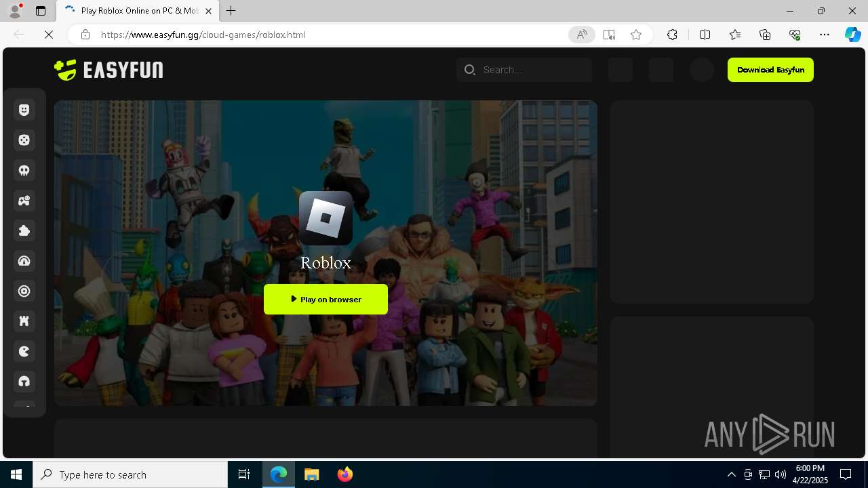
Task: Open the castle tower category icon
Action: (24, 321)
